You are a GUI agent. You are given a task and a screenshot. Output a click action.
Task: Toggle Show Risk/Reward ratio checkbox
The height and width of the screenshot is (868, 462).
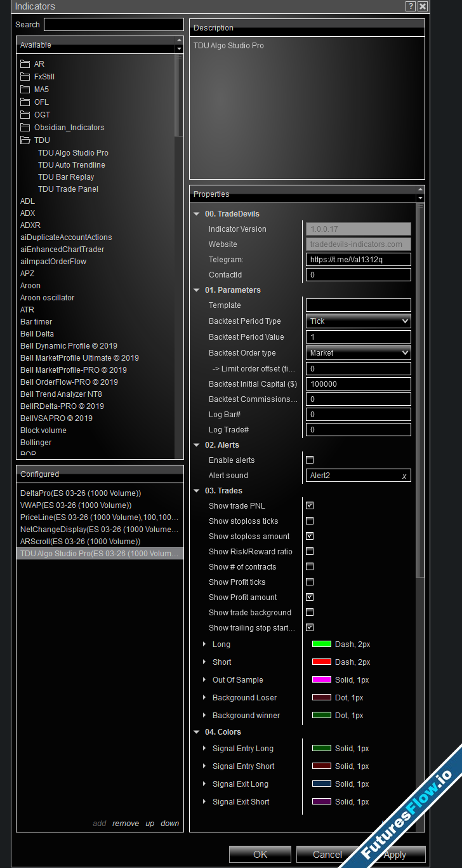[x=310, y=552]
